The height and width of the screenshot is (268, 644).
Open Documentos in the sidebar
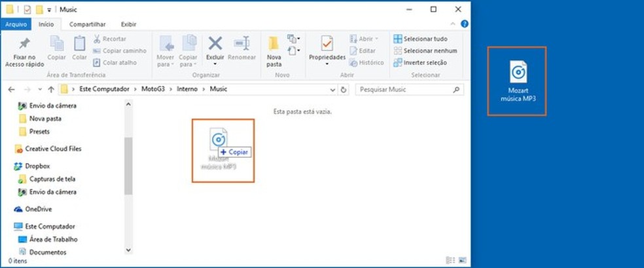[x=43, y=252]
